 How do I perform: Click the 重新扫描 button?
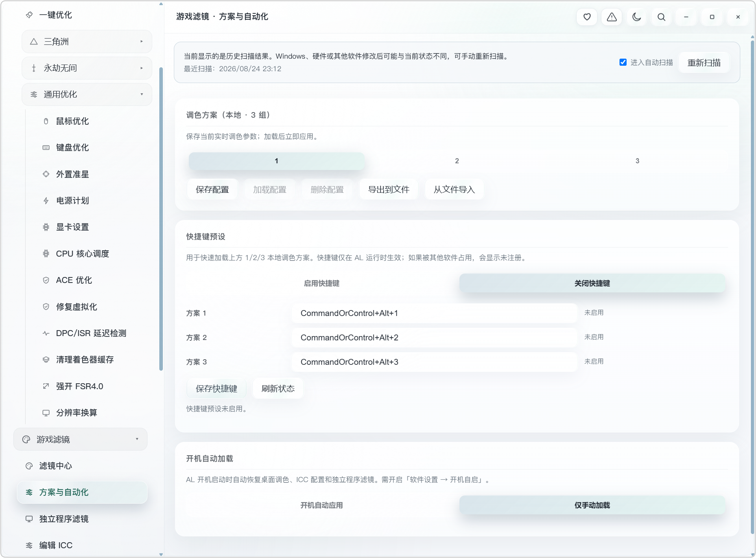(704, 63)
